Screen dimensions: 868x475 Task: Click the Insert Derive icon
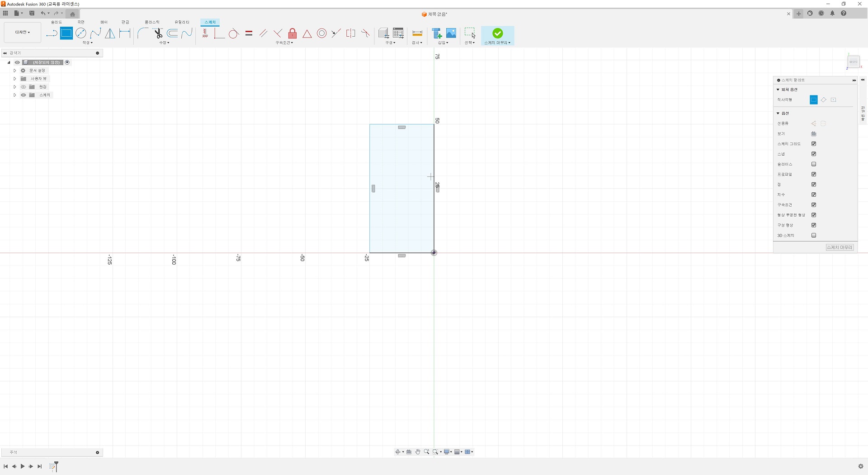pos(437,33)
